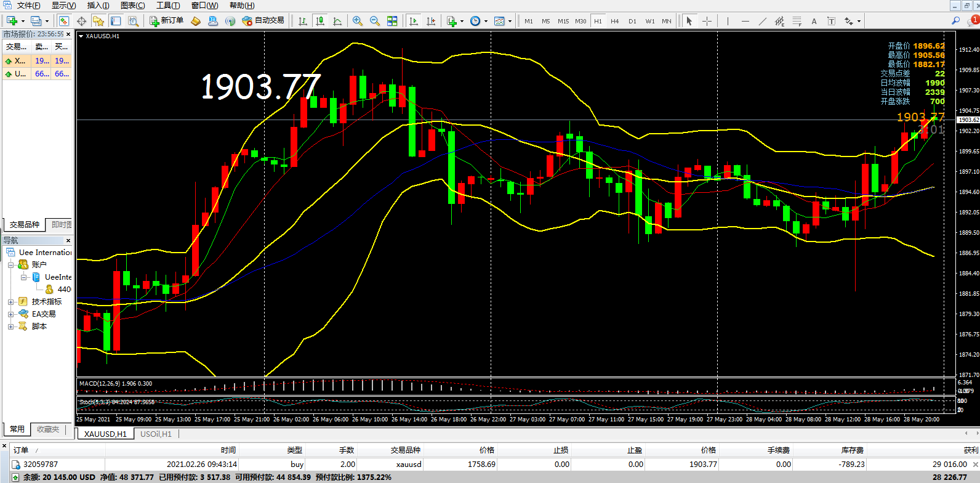Zoom in on the chart
The height and width of the screenshot is (483, 980).
point(358,21)
